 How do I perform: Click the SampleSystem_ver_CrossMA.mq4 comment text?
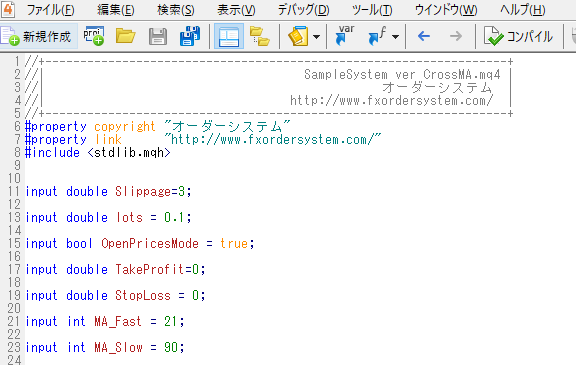(402, 75)
